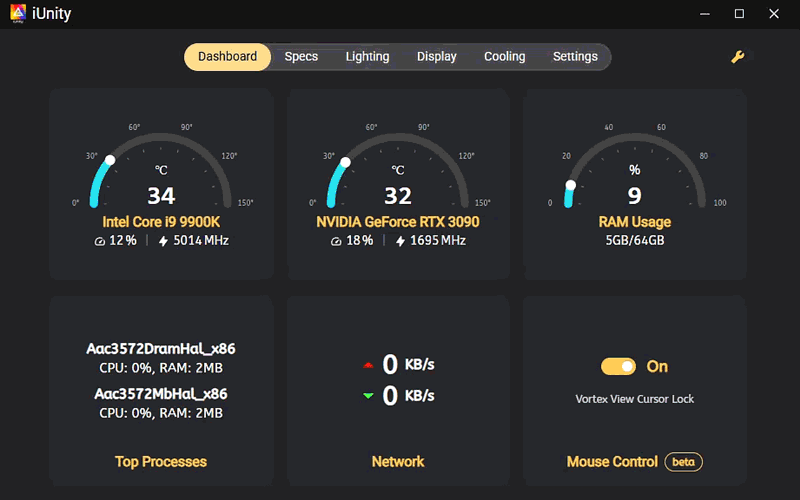This screenshot has width=800, height=500.
Task: Click the Top Processes label
Action: point(161,462)
